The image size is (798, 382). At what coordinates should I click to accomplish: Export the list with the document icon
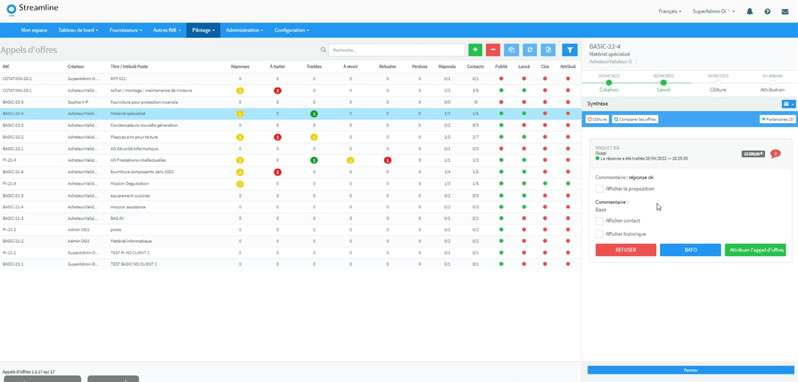pos(548,50)
